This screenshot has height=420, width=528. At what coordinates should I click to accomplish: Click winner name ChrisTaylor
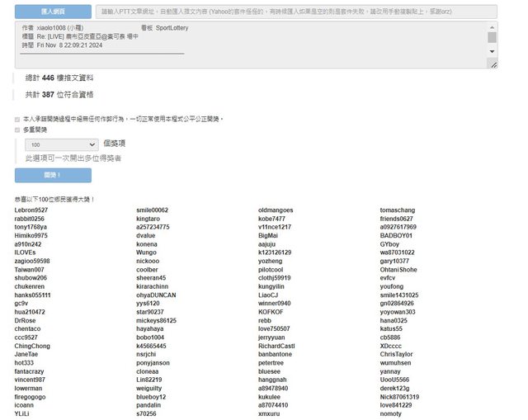pos(397,354)
